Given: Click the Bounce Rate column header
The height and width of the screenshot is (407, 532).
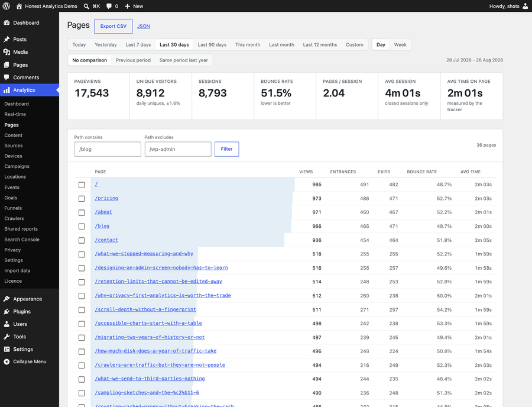Looking at the screenshot, I should pos(421,172).
